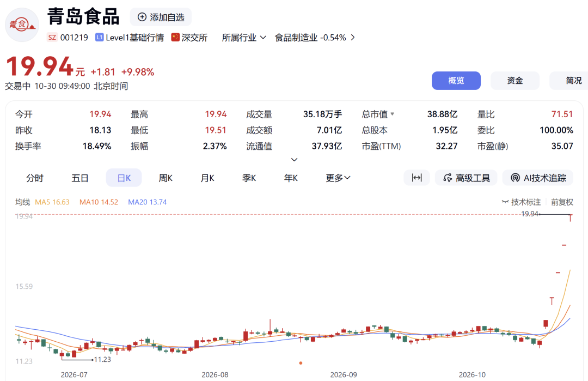
Task: Toggle the 前复权 adjustment setting
Action: [562, 202]
